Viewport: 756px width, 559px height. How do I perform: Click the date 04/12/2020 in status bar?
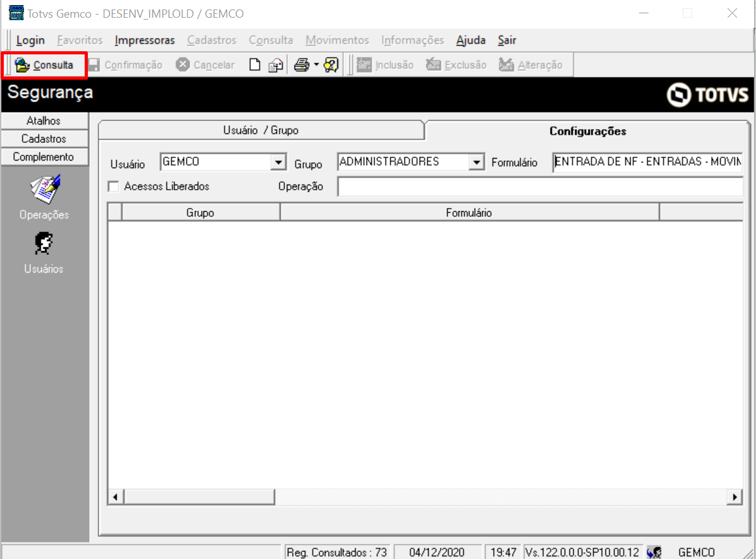tap(437, 552)
